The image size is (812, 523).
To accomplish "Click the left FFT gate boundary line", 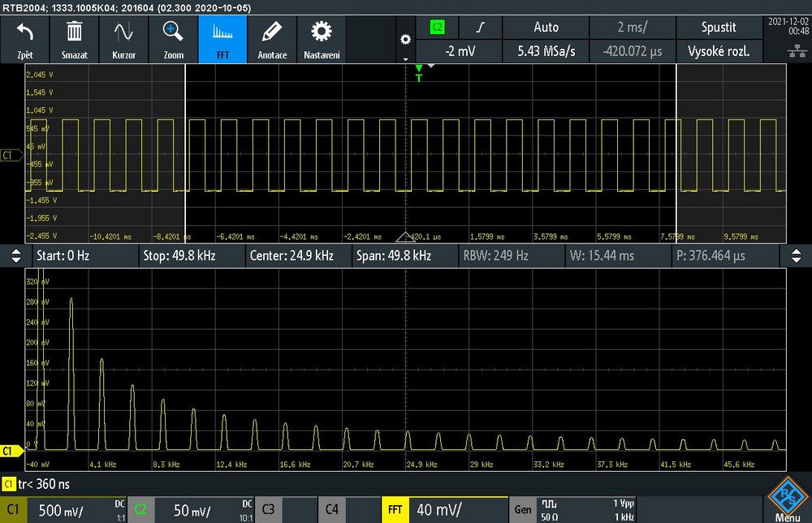I will [185, 153].
